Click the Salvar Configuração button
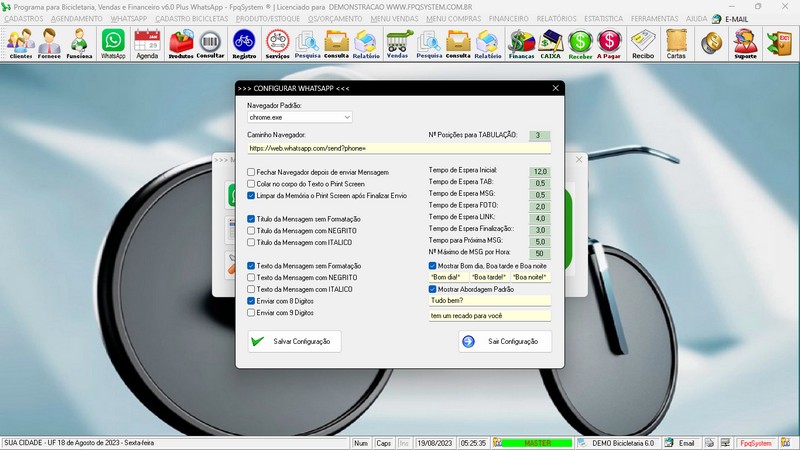The width and height of the screenshot is (800, 450). [295, 341]
